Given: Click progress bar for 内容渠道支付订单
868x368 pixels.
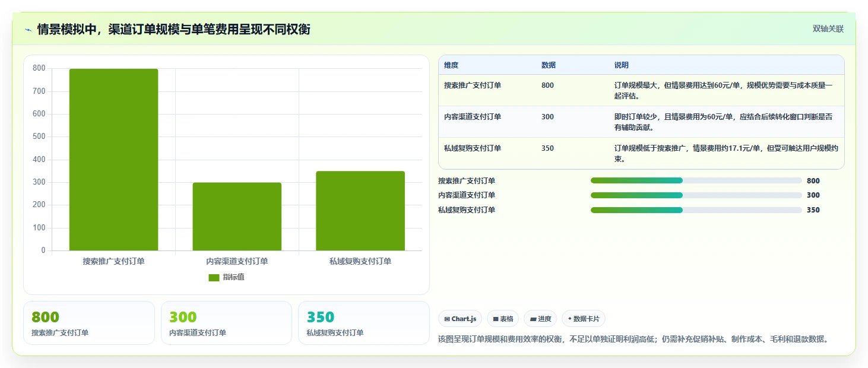Looking at the screenshot, I should [x=696, y=195].
